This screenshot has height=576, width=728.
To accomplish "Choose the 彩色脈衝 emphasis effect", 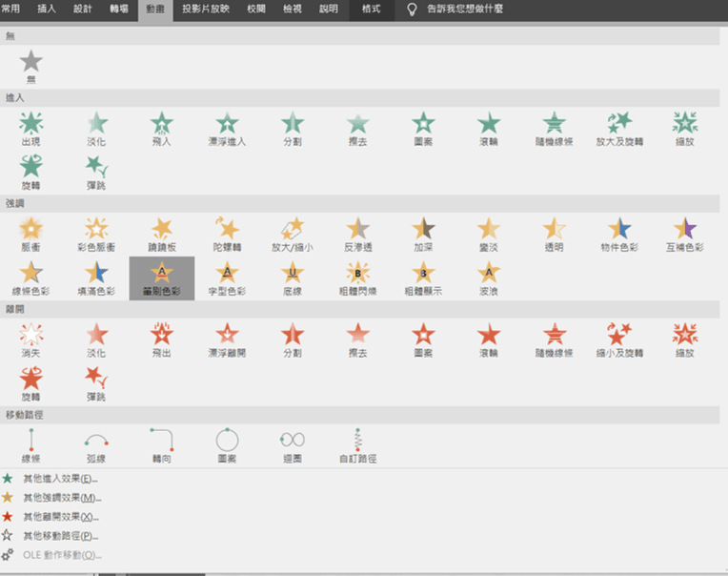I will point(96,235).
